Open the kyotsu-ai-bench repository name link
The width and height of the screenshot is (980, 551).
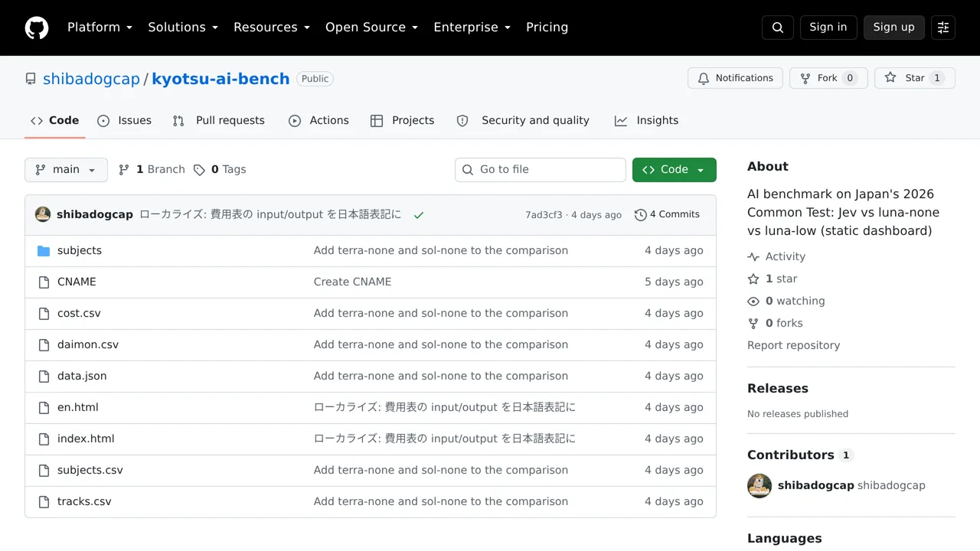point(220,79)
